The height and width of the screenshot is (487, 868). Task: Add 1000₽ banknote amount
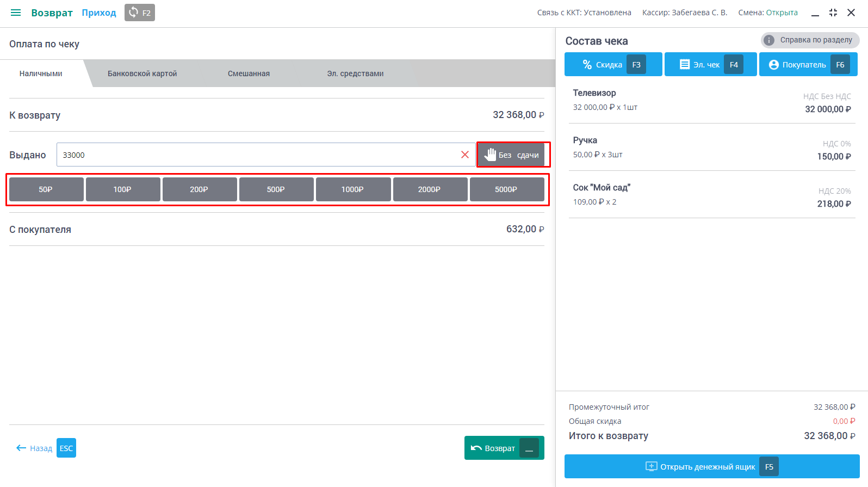point(353,189)
